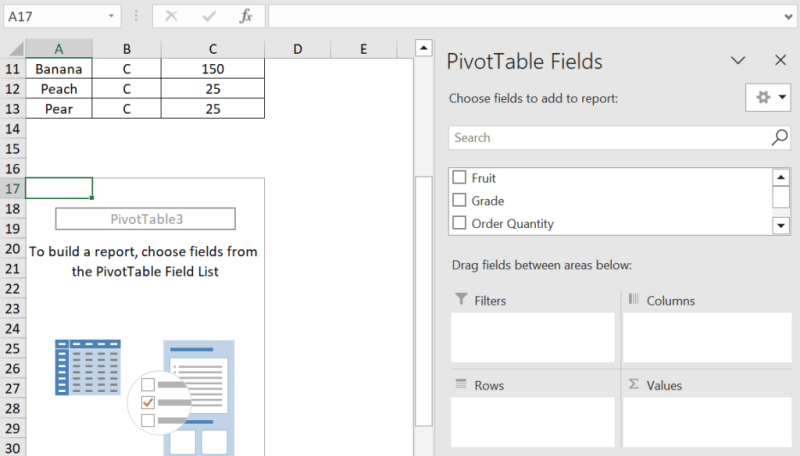This screenshot has width=800, height=456.
Task: Click cell with value 150
Action: (x=213, y=69)
